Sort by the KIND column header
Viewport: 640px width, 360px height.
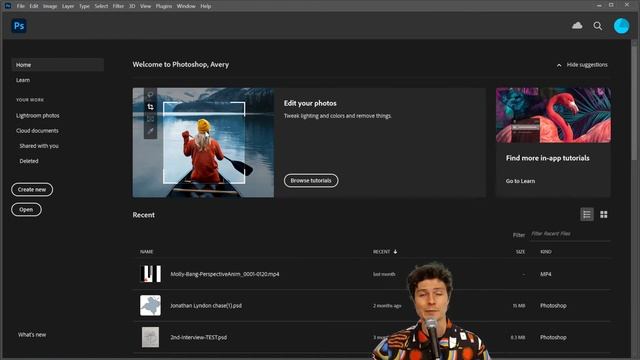pos(546,252)
